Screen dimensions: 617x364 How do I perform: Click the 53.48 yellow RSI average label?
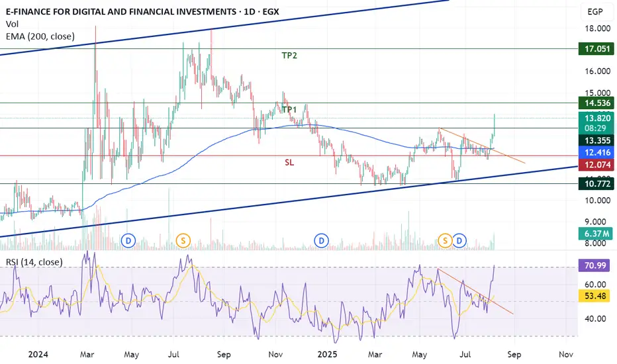pos(594,296)
